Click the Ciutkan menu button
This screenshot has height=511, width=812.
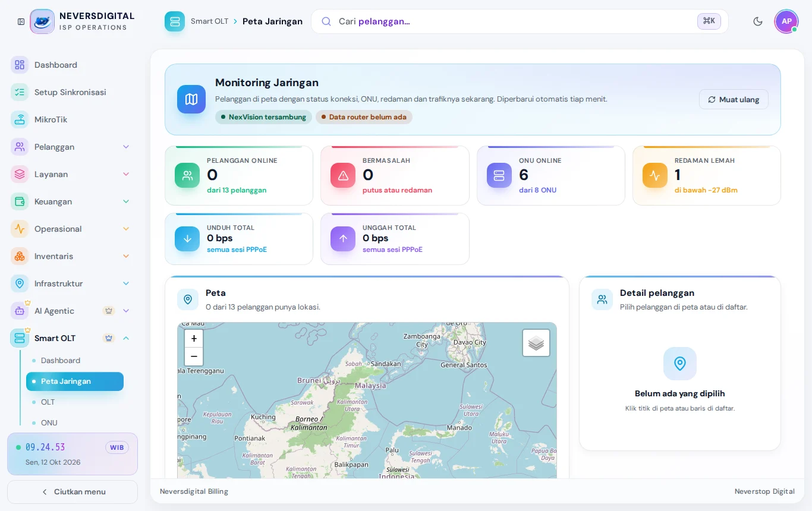[73, 492]
